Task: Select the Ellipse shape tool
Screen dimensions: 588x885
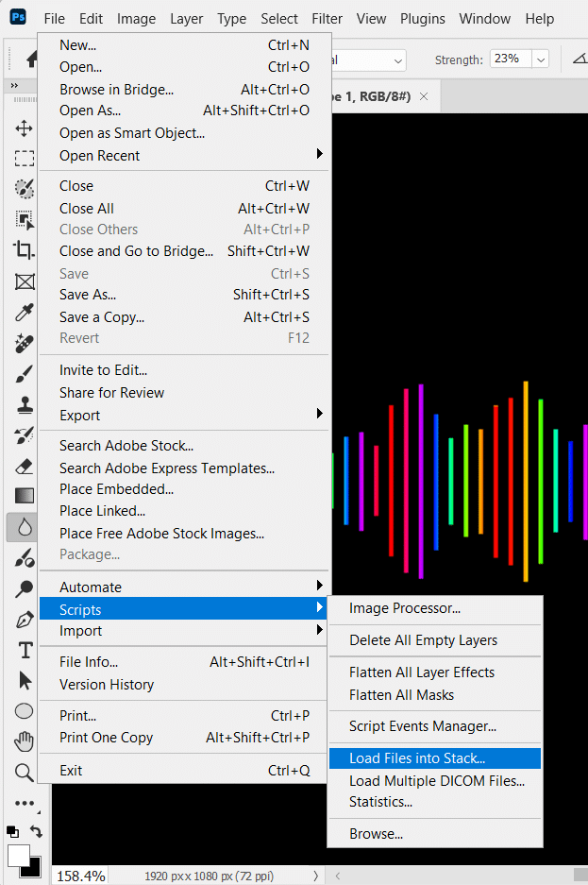Action: [x=24, y=711]
